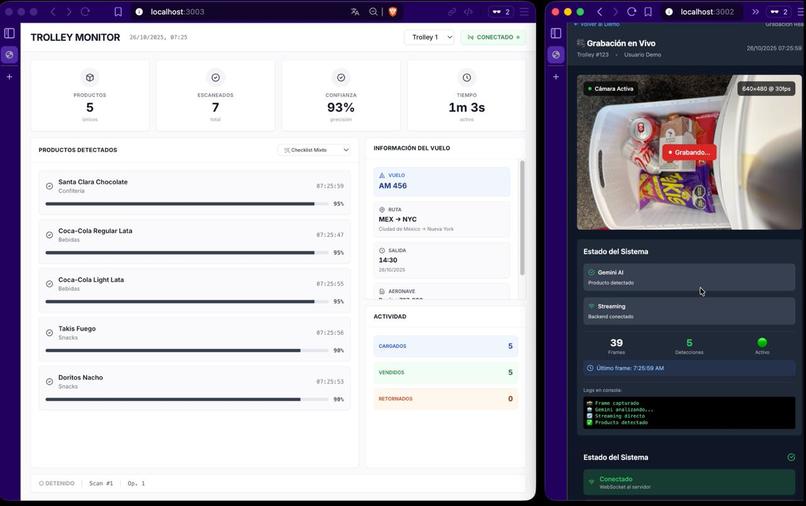Click the CONECTADO status badge

click(x=493, y=37)
